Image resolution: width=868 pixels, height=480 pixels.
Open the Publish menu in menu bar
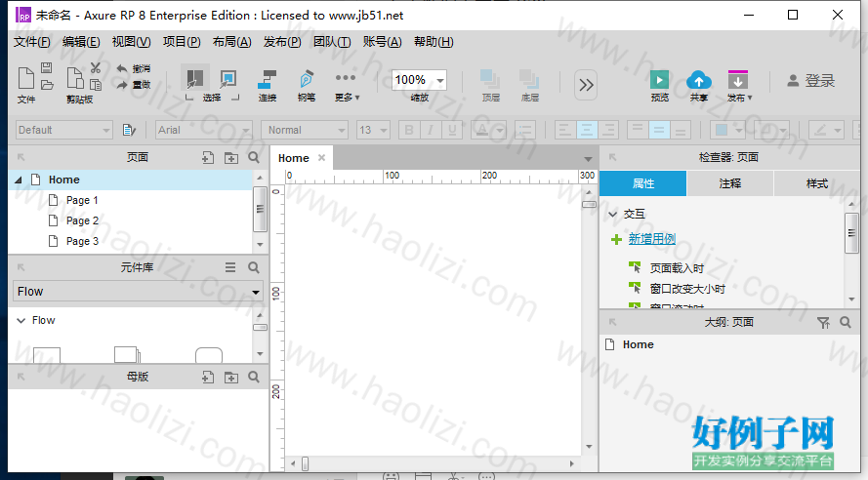point(282,42)
